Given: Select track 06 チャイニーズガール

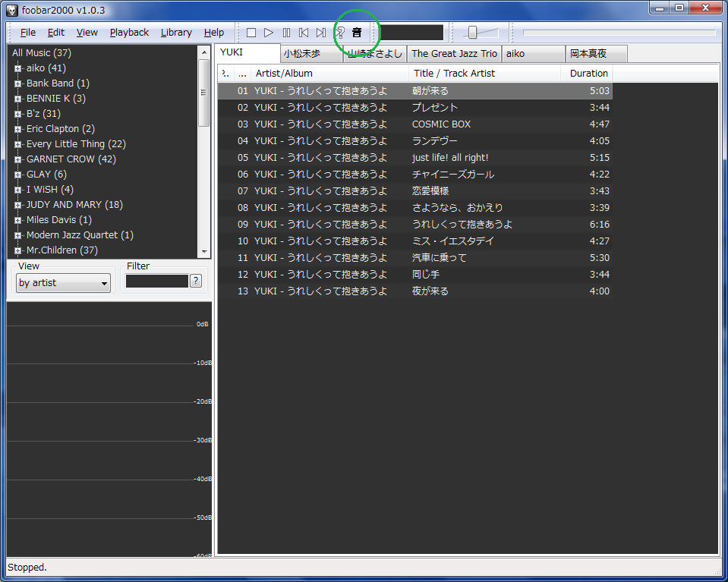Looking at the screenshot, I should pos(415,175).
